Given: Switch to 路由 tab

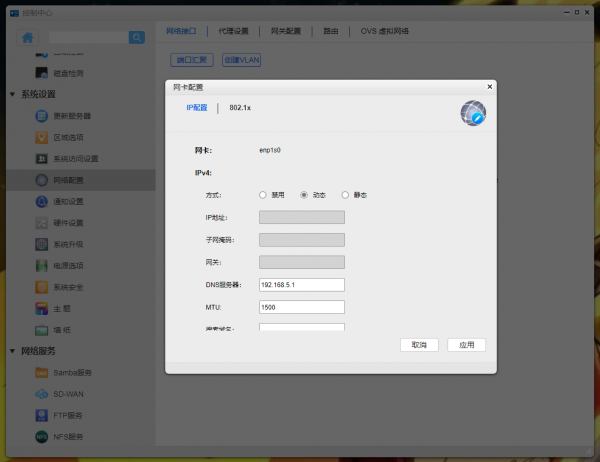Looking at the screenshot, I should (331, 31).
